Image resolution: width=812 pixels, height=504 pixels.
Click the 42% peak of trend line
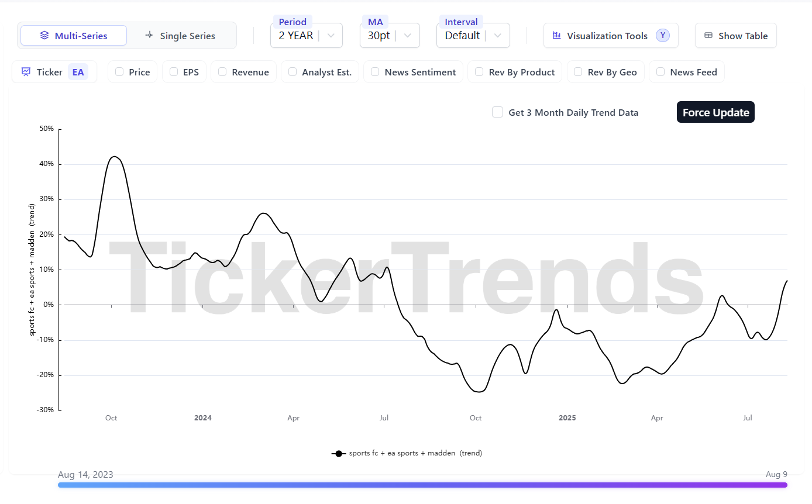115,157
